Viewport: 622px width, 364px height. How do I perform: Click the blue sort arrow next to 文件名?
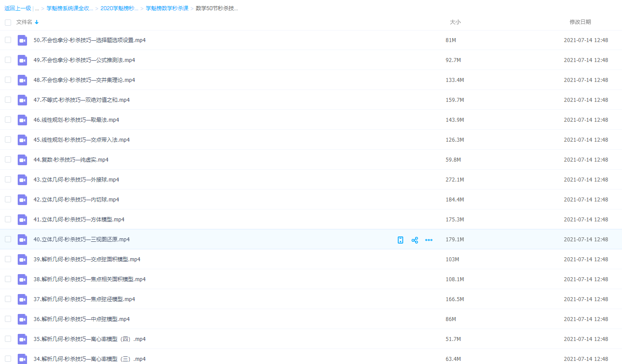click(37, 22)
